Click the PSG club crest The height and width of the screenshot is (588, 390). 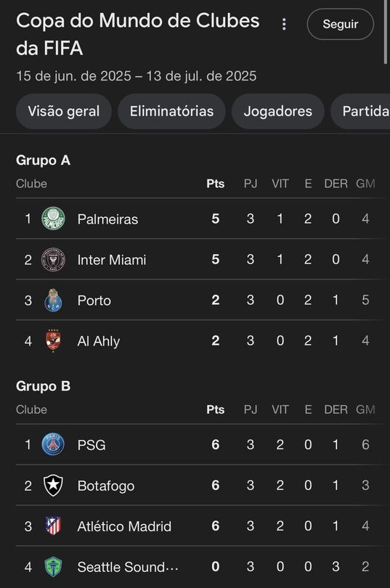click(x=53, y=444)
